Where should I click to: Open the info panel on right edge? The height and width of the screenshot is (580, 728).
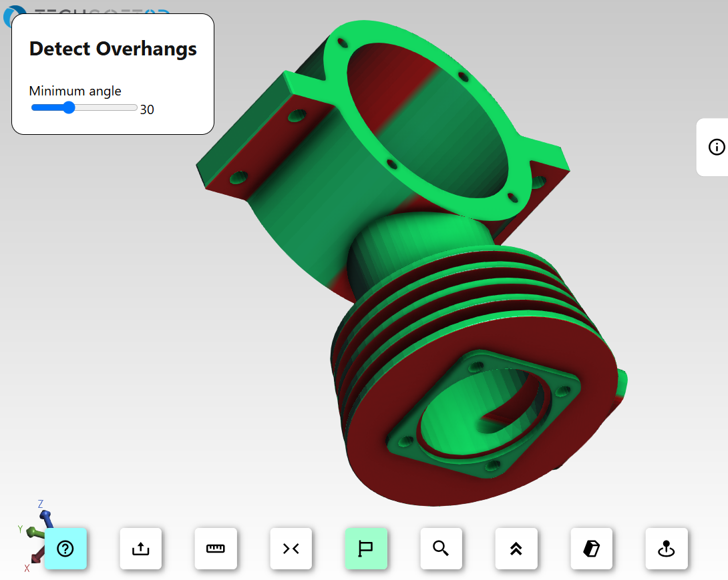pyautogui.click(x=716, y=148)
